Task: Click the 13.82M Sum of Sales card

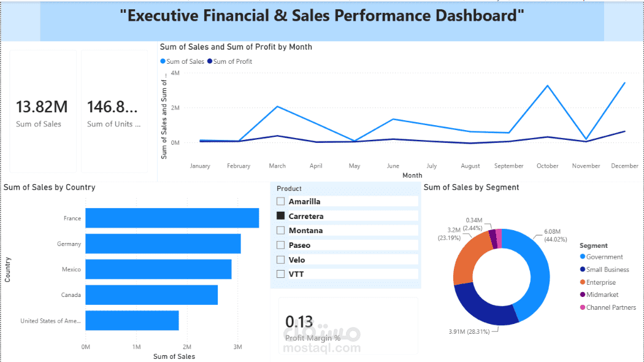Action: tap(43, 111)
